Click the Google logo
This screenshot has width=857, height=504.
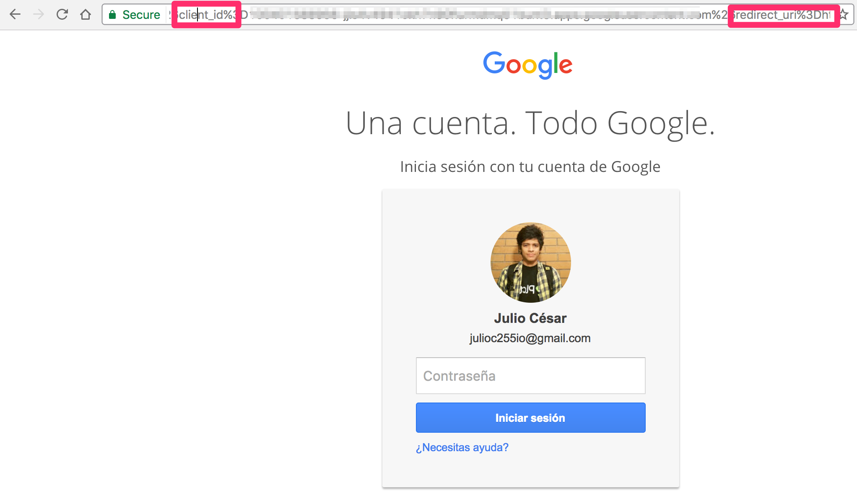click(528, 65)
